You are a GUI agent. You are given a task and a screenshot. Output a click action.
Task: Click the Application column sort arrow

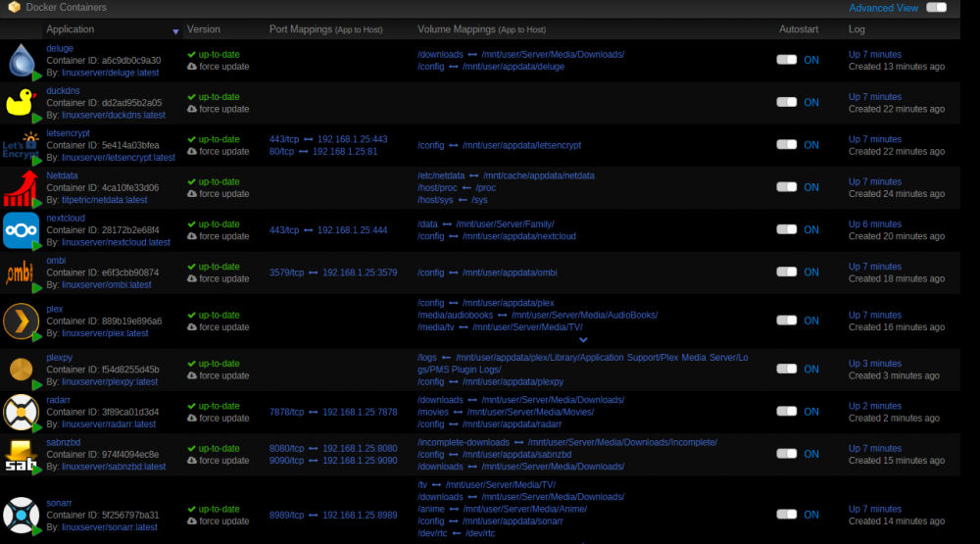pyautogui.click(x=175, y=32)
